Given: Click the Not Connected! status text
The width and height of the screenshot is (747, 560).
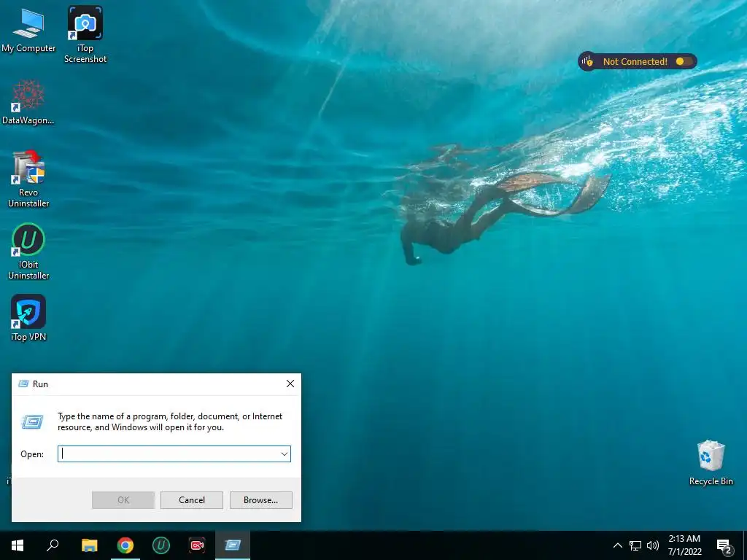Looking at the screenshot, I should pyautogui.click(x=635, y=61).
